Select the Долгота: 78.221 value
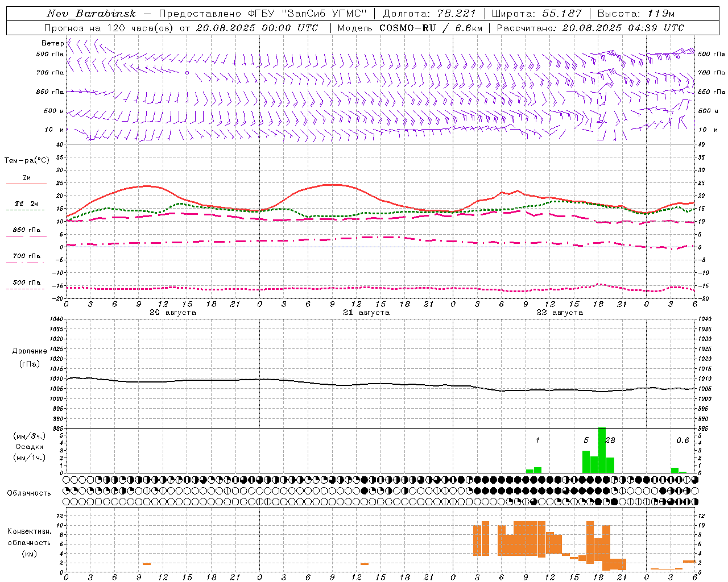This screenshot has height=582, width=728. tap(429, 14)
